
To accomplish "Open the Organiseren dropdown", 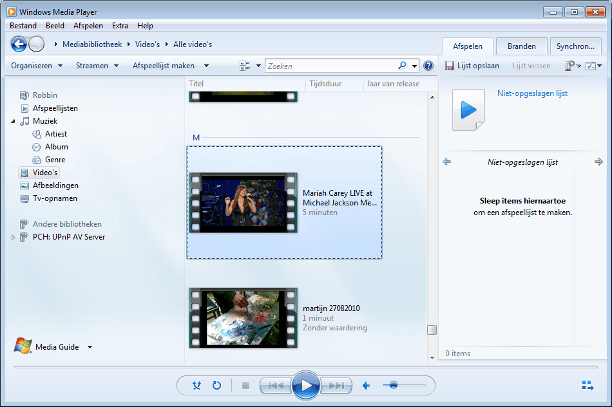I will click(37, 66).
